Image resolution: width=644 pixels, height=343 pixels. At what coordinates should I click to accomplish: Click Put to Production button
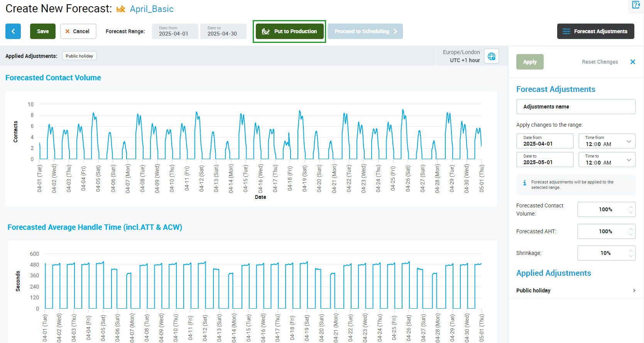289,31
